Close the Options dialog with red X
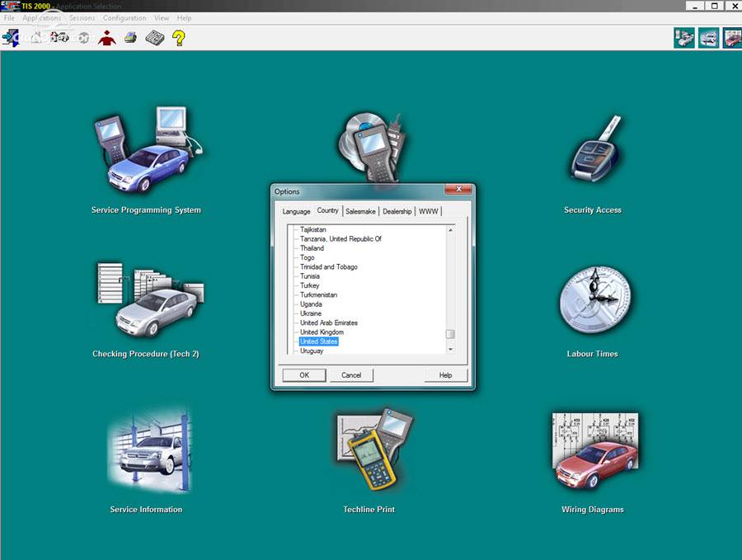This screenshot has height=560, width=742. [458, 189]
